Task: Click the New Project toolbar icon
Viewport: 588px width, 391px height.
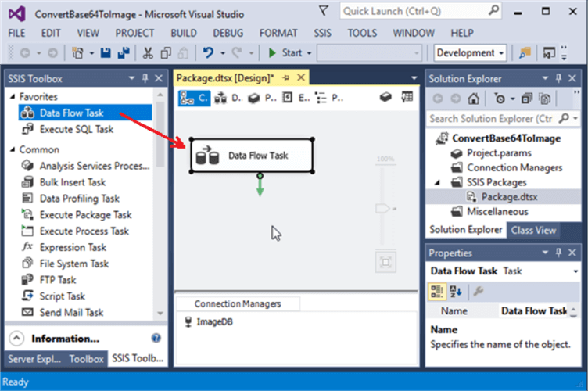Action: click(x=77, y=53)
